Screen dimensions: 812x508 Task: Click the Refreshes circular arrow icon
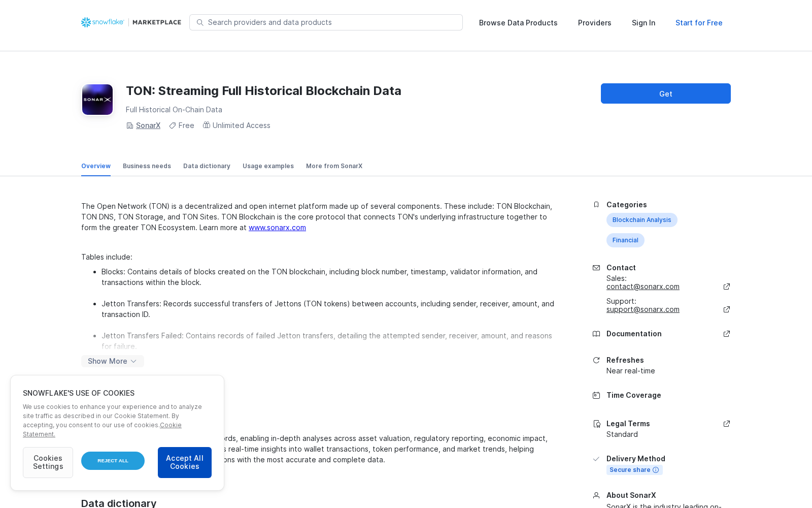(x=596, y=360)
